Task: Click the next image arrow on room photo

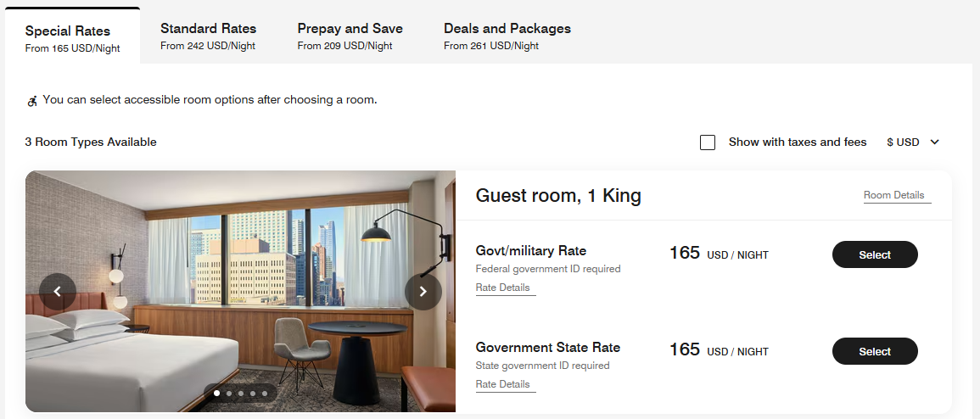Action: 423,292
